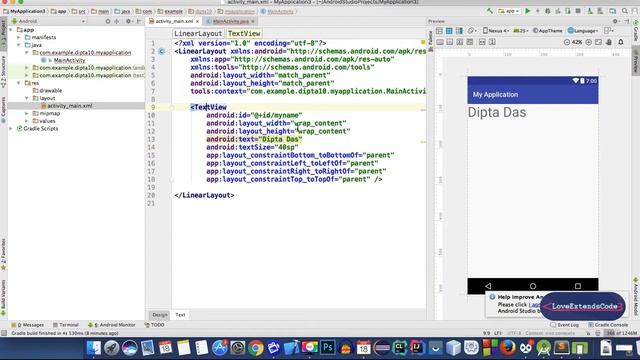Show design surface only in preview

coord(439,31)
